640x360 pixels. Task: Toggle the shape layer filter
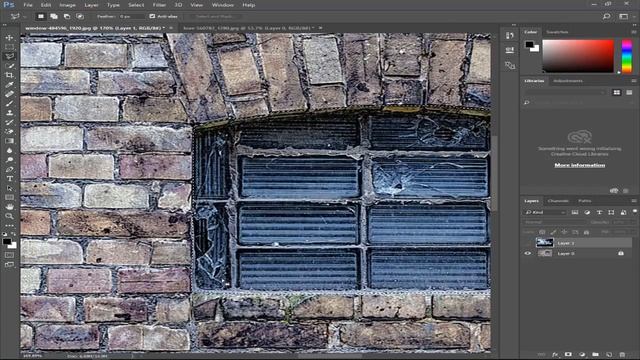click(611, 212)
